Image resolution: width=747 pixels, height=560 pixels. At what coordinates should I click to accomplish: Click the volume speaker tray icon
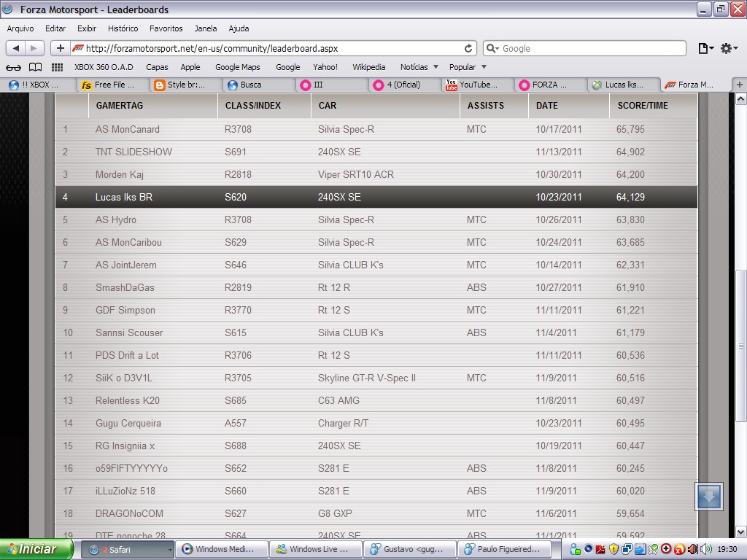(x=706, y=549)
